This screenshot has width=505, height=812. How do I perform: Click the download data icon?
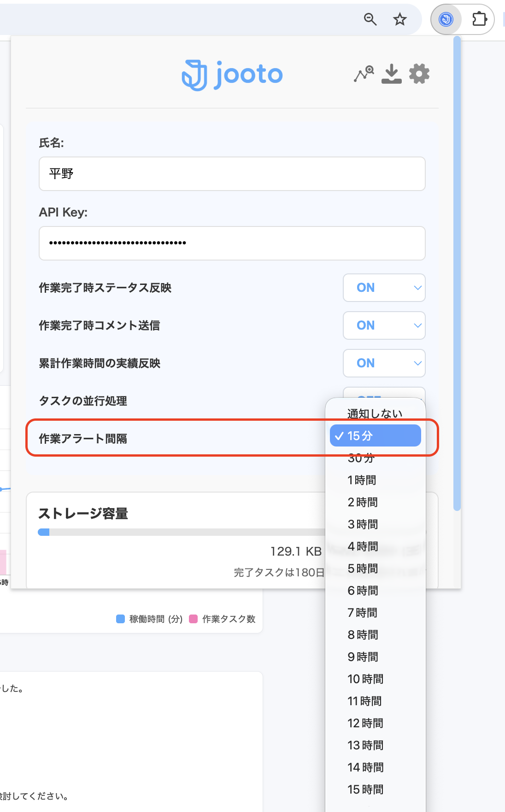(x=392, y=74)
